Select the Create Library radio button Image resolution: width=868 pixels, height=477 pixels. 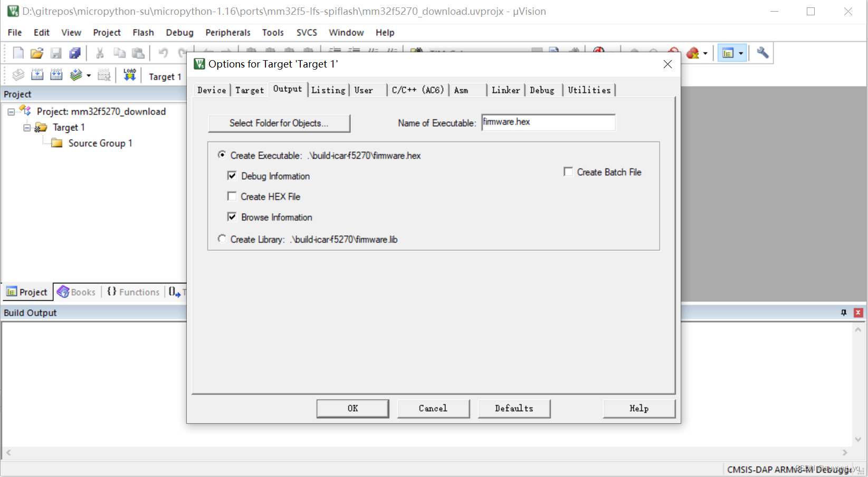tap(222, 239)
